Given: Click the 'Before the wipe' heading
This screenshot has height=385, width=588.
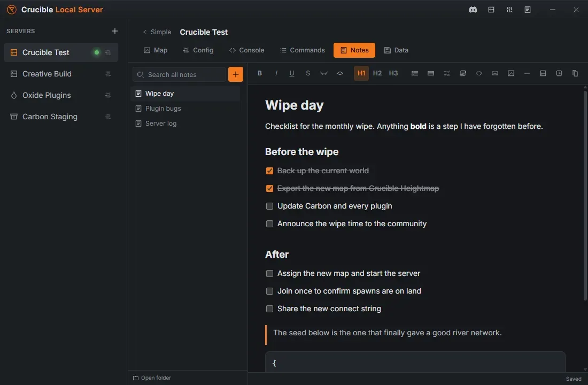Looking at the screenshot, I should pyautogui.click(x=302, y=152).
